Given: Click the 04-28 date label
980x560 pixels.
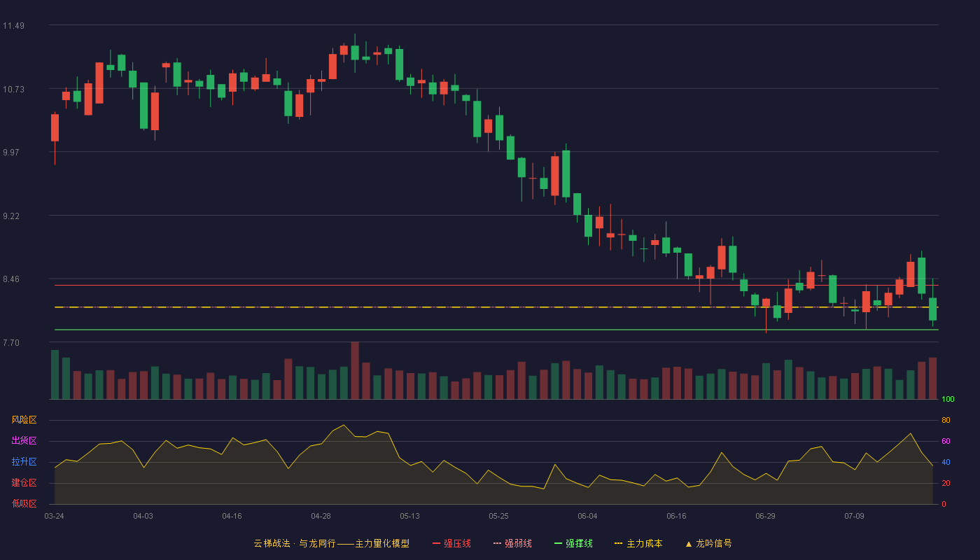Looking at the screenshot, I should (x=321, y=516).
